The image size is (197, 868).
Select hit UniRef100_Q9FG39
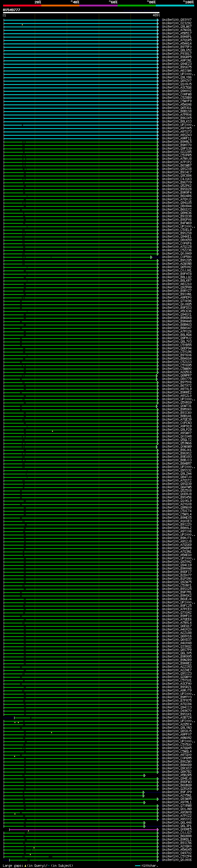(176, 149)
